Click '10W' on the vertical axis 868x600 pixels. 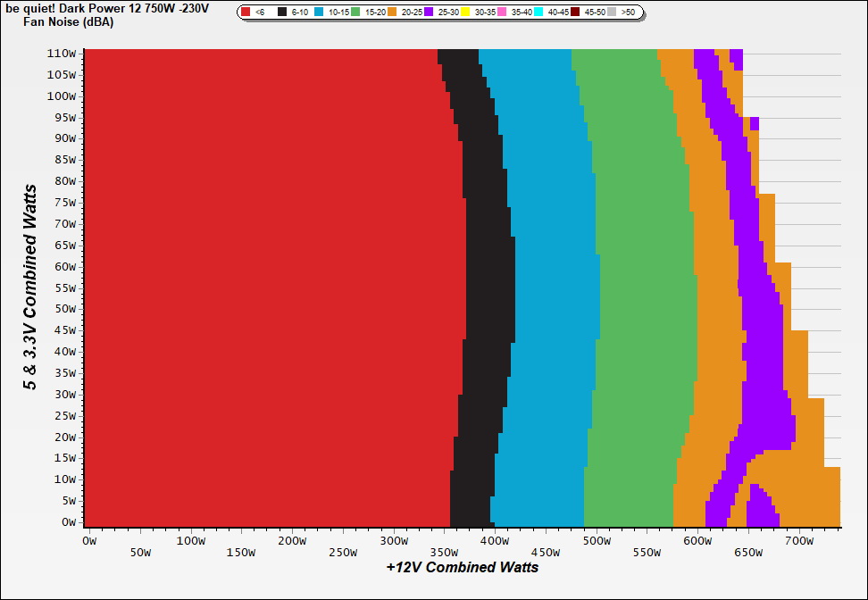tap(65, 479)
